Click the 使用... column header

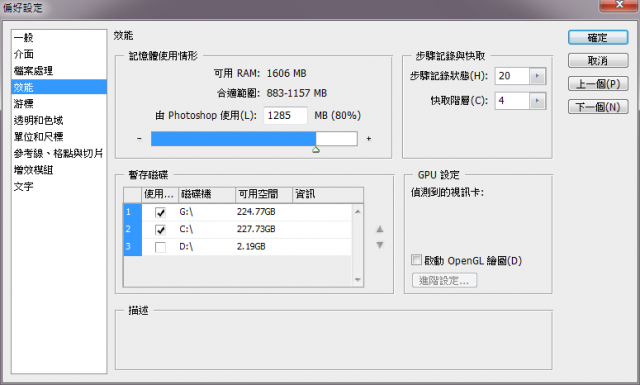click(x=160, y=194)
